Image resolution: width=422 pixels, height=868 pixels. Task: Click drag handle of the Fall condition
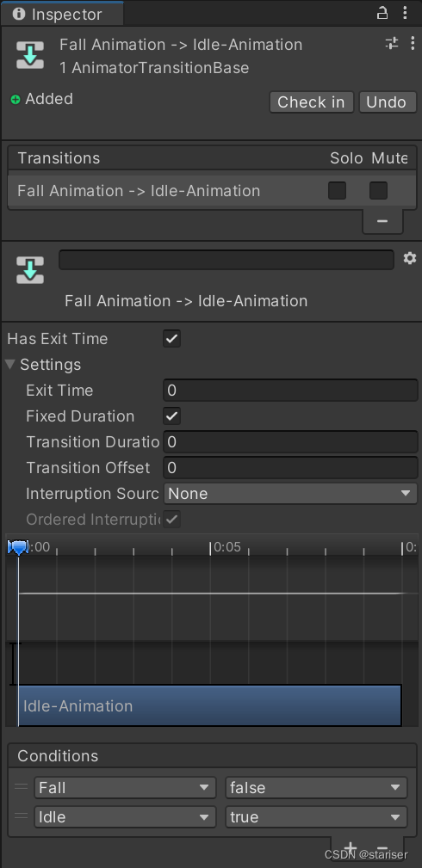(21, 786)
